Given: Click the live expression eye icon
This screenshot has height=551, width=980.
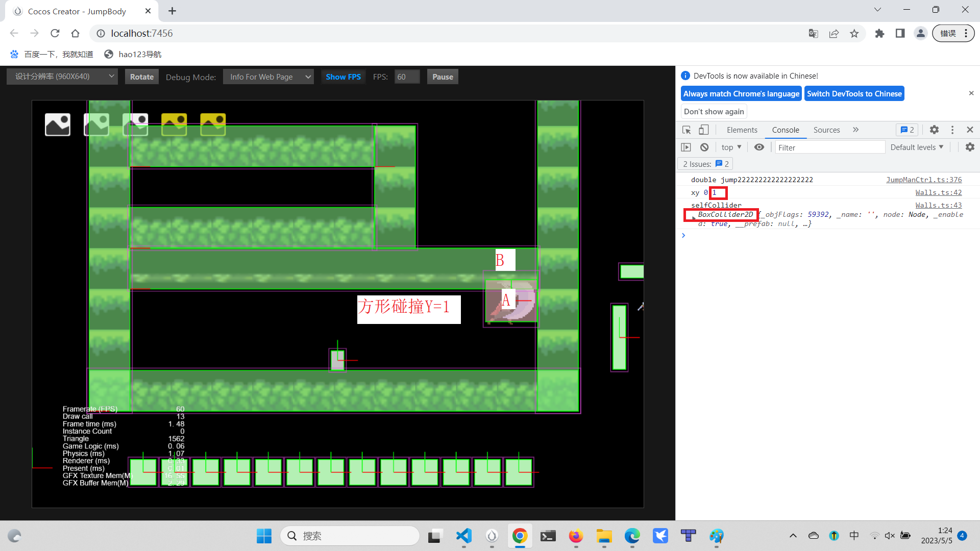Looking at the screenshot, I should click(759, 147).
